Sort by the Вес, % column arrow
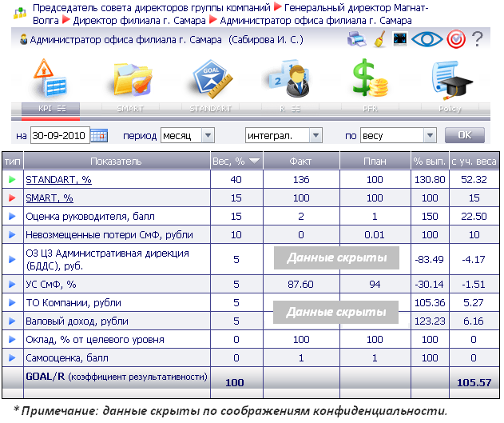504x423 pixels. click(x=254, y=161)
